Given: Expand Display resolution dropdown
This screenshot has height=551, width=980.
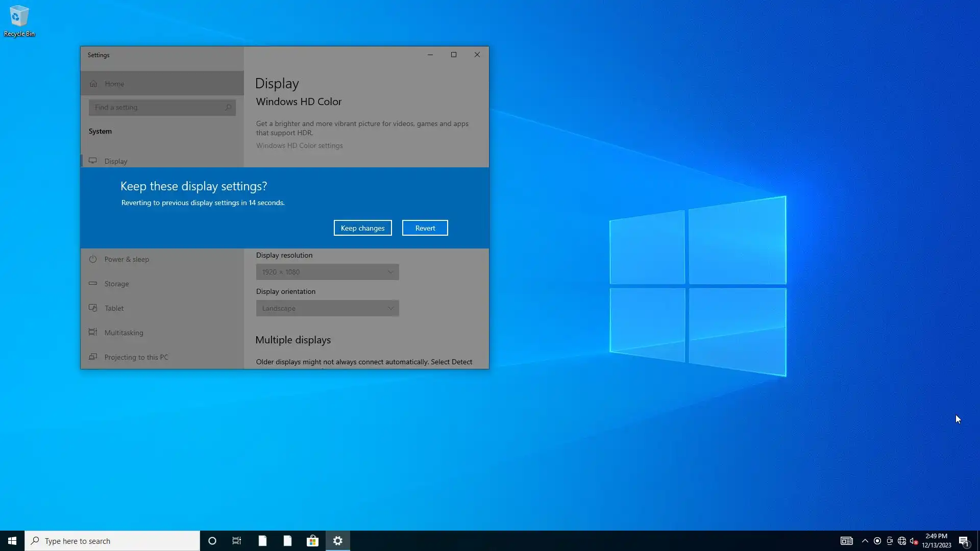Looking at the screenshot, I should pos(327,272).
